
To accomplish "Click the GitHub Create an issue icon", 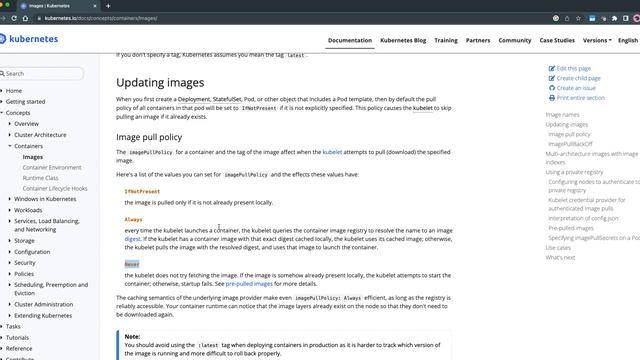I will (x=552, y=88).
